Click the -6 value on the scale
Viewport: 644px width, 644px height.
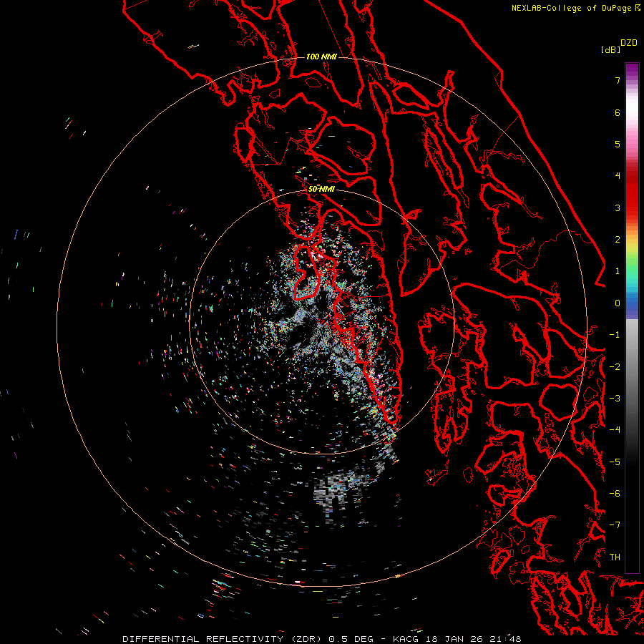point(615,494)
